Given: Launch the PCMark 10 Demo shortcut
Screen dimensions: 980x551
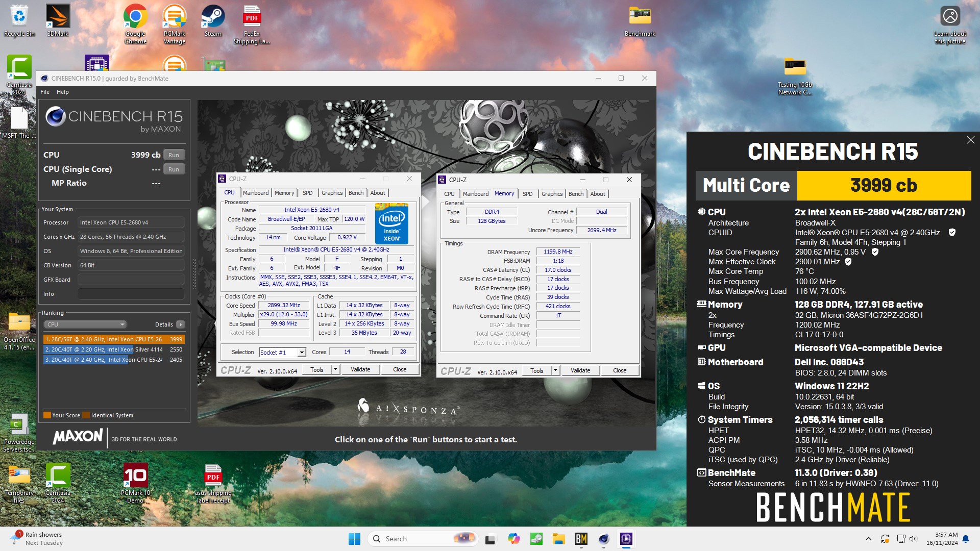Looking at the screenshot, I should tap(135, 483).
